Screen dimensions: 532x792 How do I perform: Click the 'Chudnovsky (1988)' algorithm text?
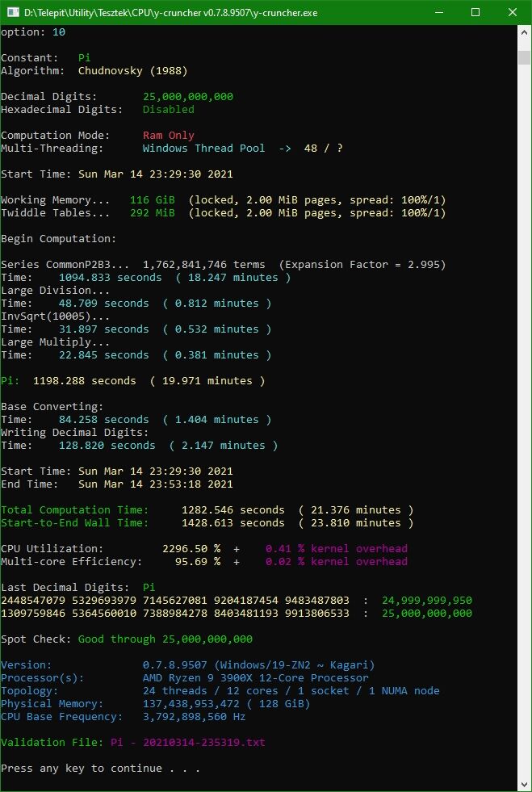133,71
